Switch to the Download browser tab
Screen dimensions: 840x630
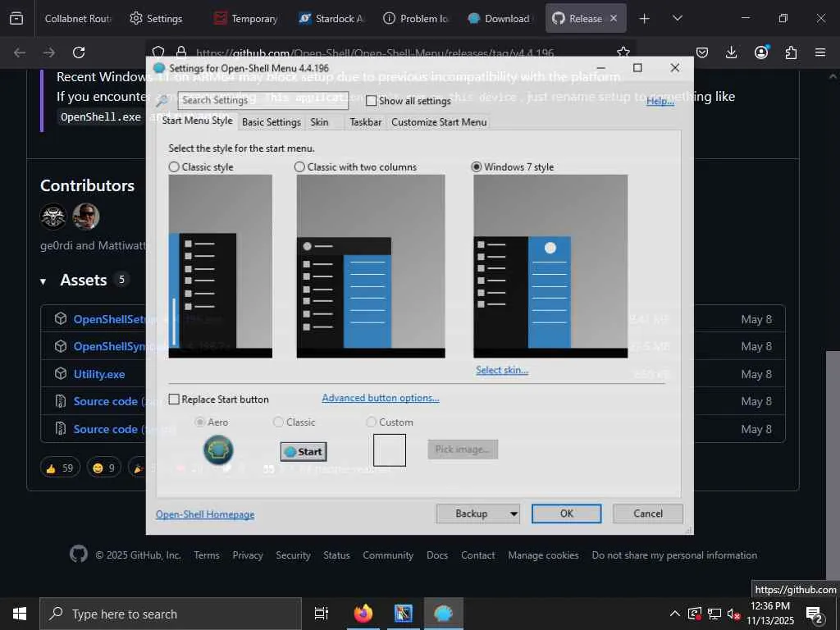tap(501, 19)
